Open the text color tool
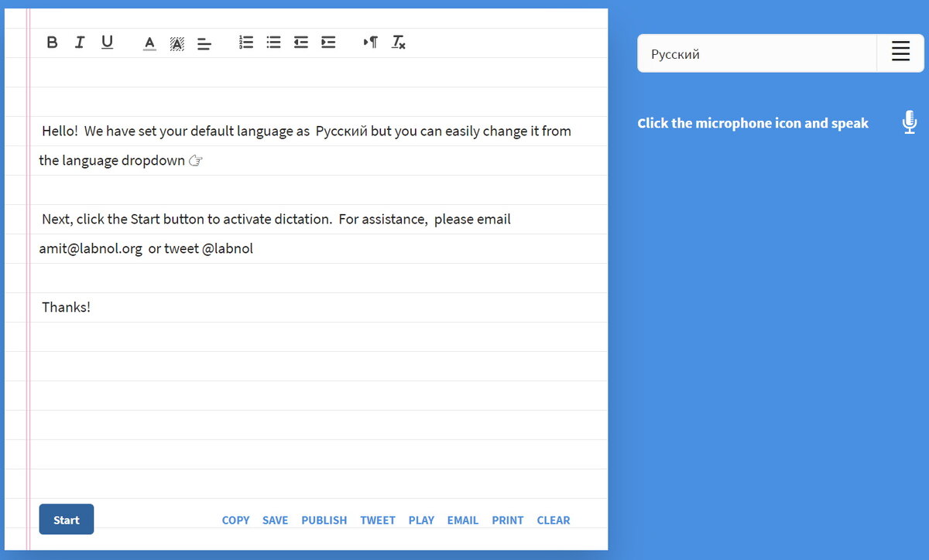 coord(149,43)
